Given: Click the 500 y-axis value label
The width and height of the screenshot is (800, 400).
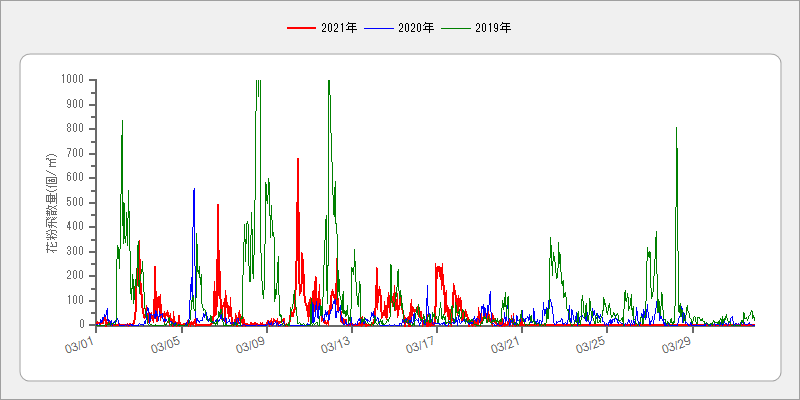Looking at the screenshot, I should click(x=74, y=202).
